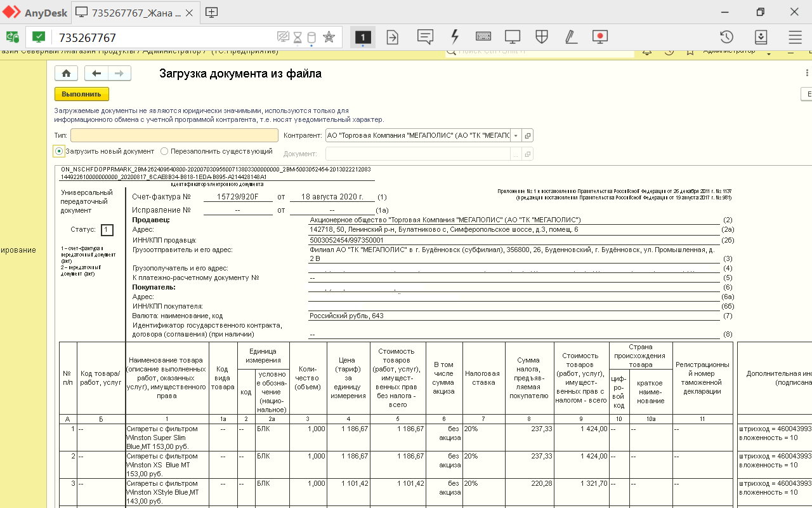Open the AnyDesk address book icon
This screenshot has height=508, width=812.
[x=761, y=37]
